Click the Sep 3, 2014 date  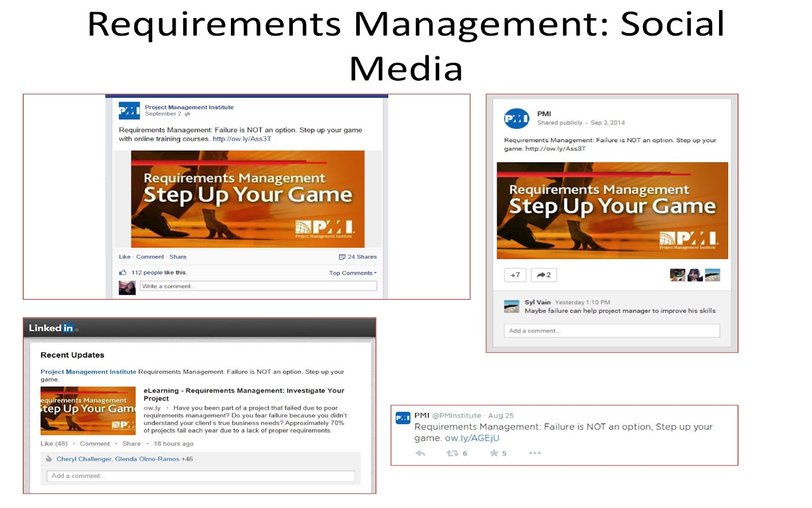(x=607, y=123)
